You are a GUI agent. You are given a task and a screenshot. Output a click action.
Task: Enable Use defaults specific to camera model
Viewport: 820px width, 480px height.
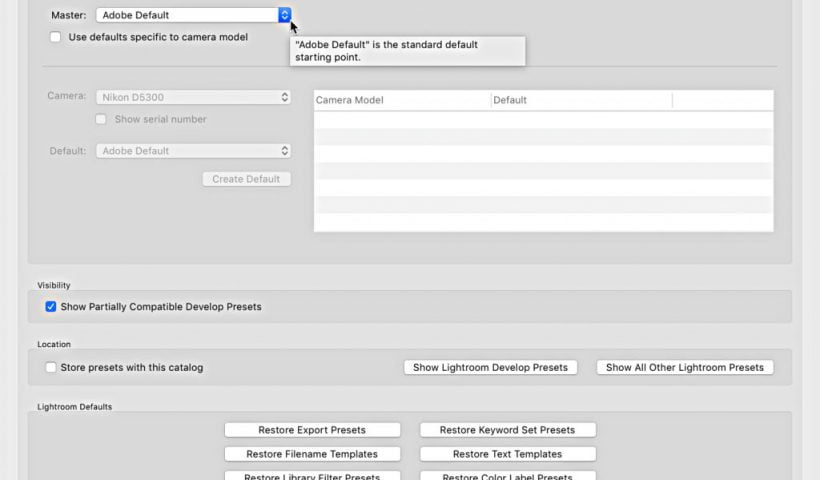[x=56, y=37]
